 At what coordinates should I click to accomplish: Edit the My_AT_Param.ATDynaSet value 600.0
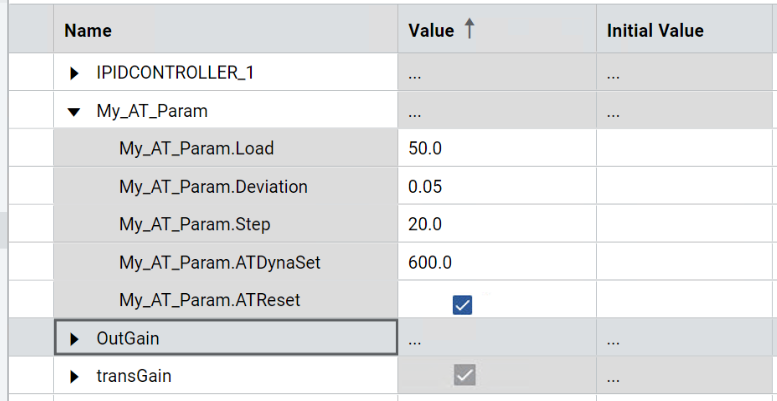point(430,263)
